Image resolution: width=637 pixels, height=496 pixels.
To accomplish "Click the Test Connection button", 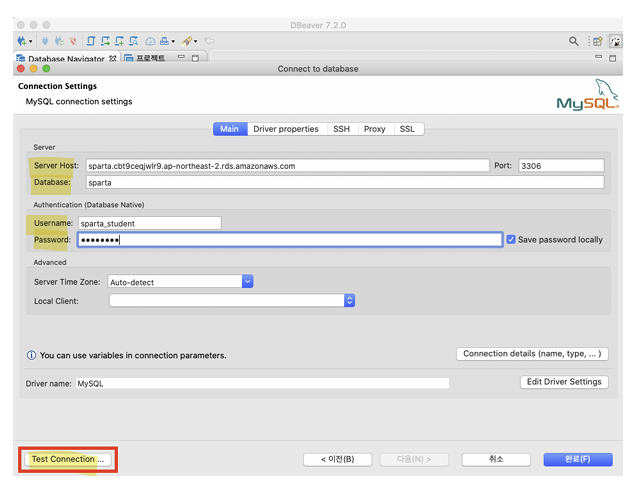I will (x=68, y=459).
